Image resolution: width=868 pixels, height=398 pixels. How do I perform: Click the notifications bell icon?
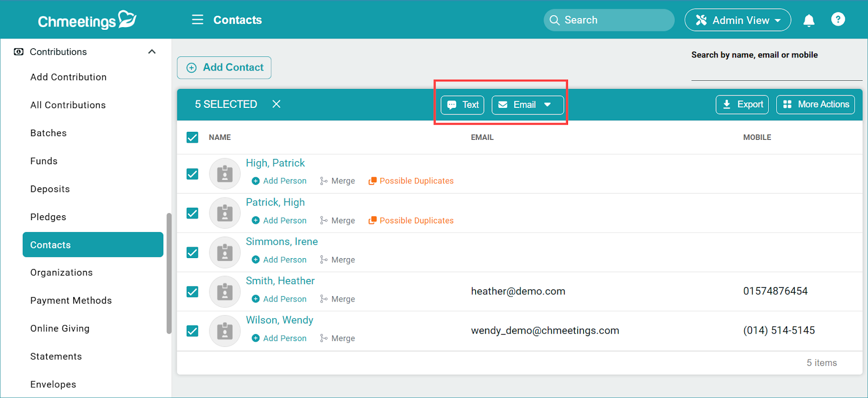808,21
